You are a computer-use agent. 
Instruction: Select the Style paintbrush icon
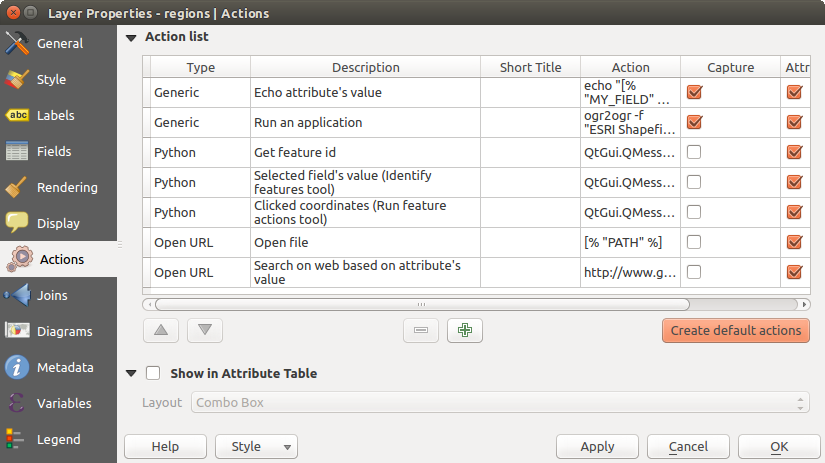click(17, 80)
